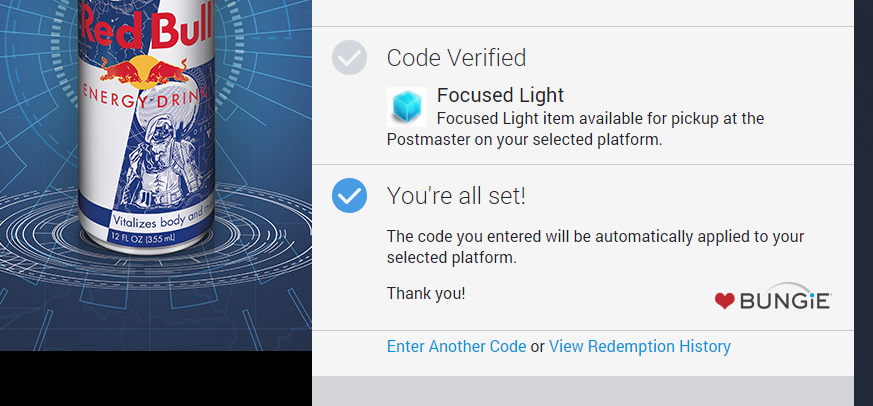Click the Energy Drink text on the can
Viewport: 873px width, 406px height.
[x=150, y=100]
